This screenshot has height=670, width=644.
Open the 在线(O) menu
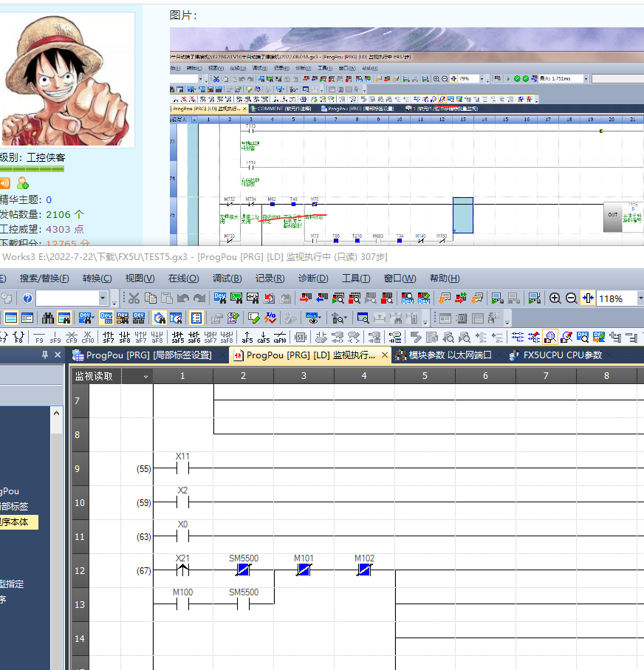[183, 278]
